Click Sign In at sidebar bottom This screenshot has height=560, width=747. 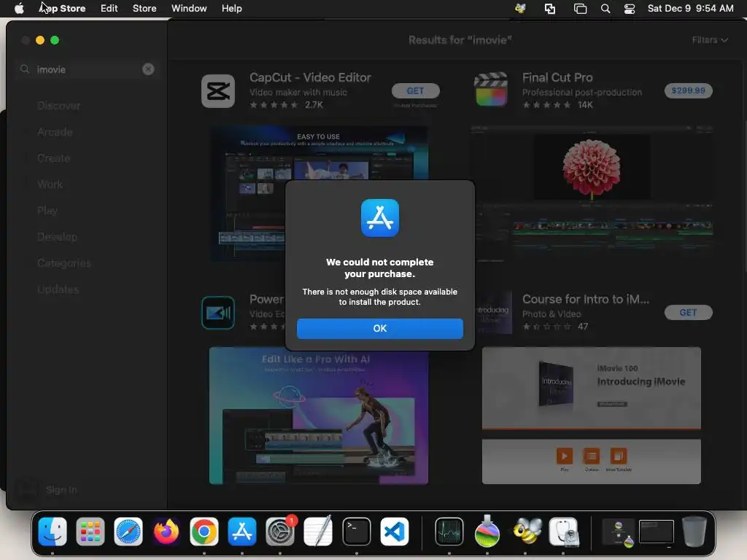point(61,489)
